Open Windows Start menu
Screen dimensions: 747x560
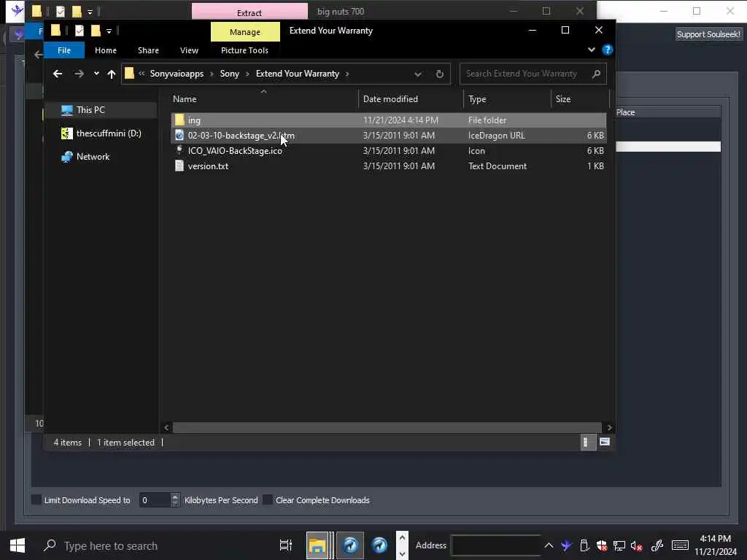pyautogui.click(x=18, y=545)
